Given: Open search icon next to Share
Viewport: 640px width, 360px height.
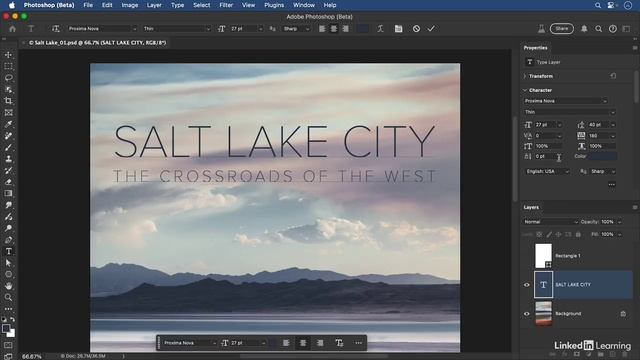Looking at the screenshot, I should [598, 29].
